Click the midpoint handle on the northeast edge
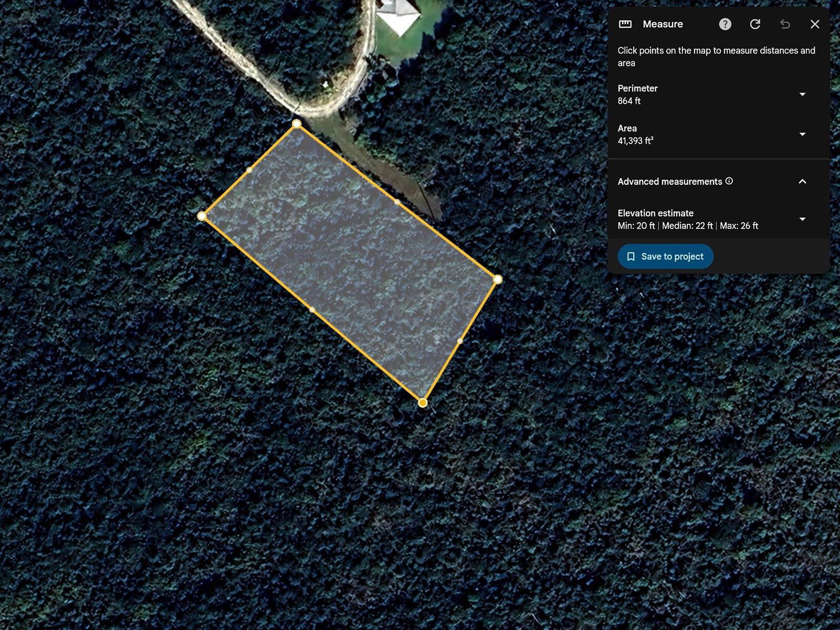The height and width of the screenshot is (630, 840). [x=397, y=202]
